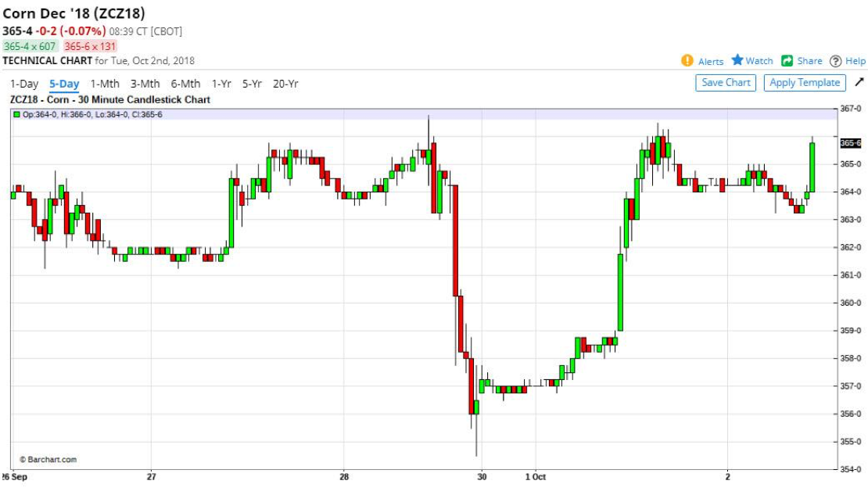Image resolution: width=868 pixels, height=495 pixels.
Task: Switch to the 5-Yr timeframe
Action: click(x=252, y=84)
